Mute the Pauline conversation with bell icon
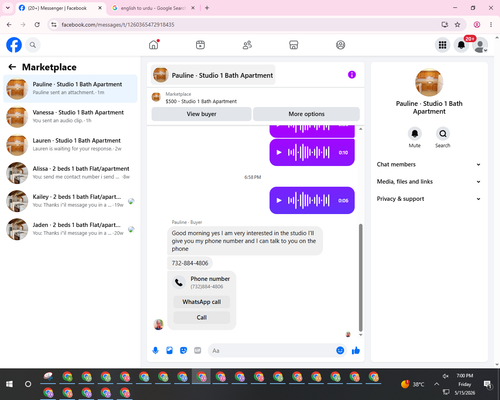Screen dimensions: 500x400 pyautogui.click(x=415, y=134)
